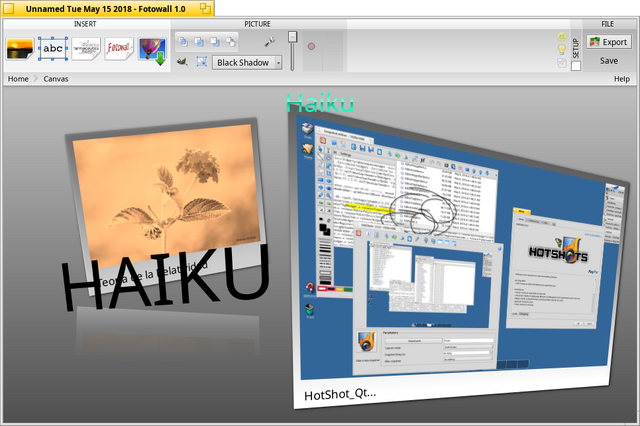This screenshot has height=426, width=640.
Task: Click the INSERT section header
Action: tap(85, 24)
